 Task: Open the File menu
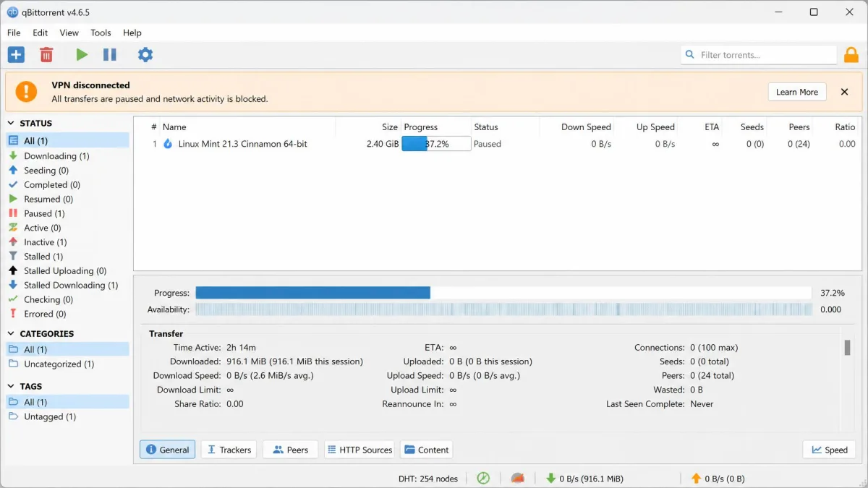click(14, 33)
